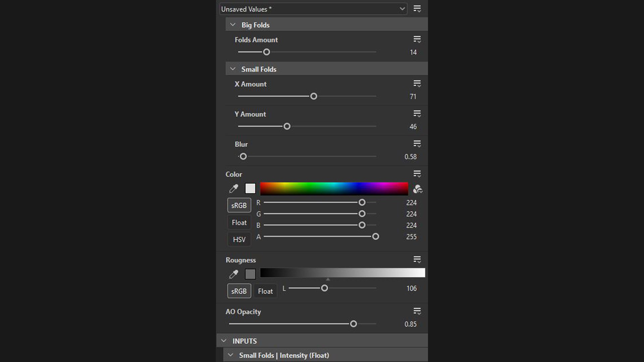Collapse the Big Folds section
The image size is (644, 362).
coord(233,25)
